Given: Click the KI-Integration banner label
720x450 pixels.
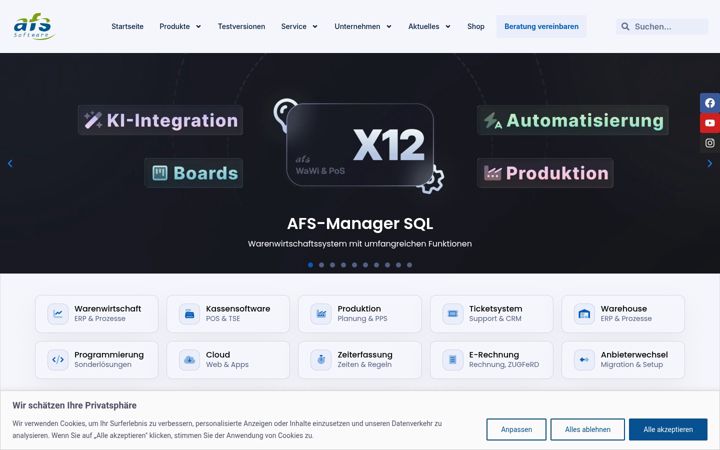Looking at the screenshot, I should coord(160,120).
